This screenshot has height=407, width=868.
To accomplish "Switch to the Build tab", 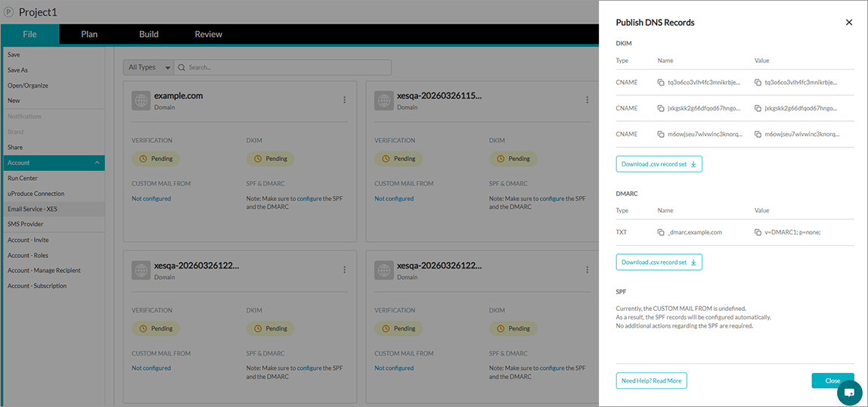I will (x=149, y=34).
